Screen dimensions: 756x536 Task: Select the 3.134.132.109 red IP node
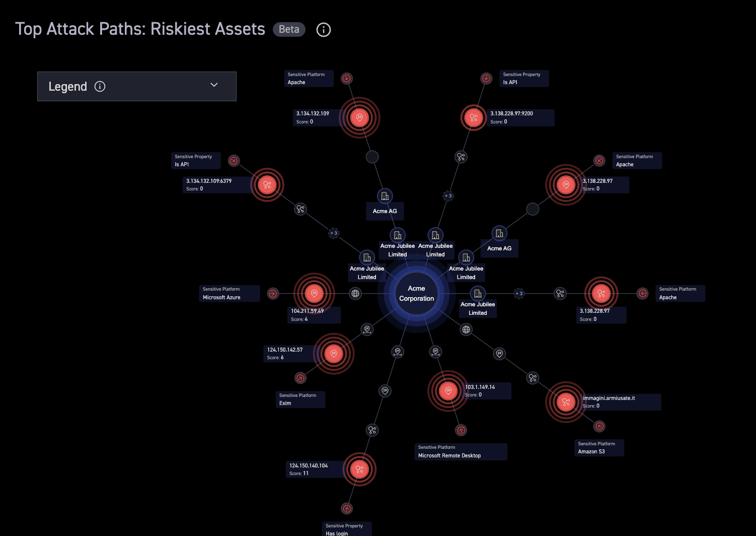(359, 117)
